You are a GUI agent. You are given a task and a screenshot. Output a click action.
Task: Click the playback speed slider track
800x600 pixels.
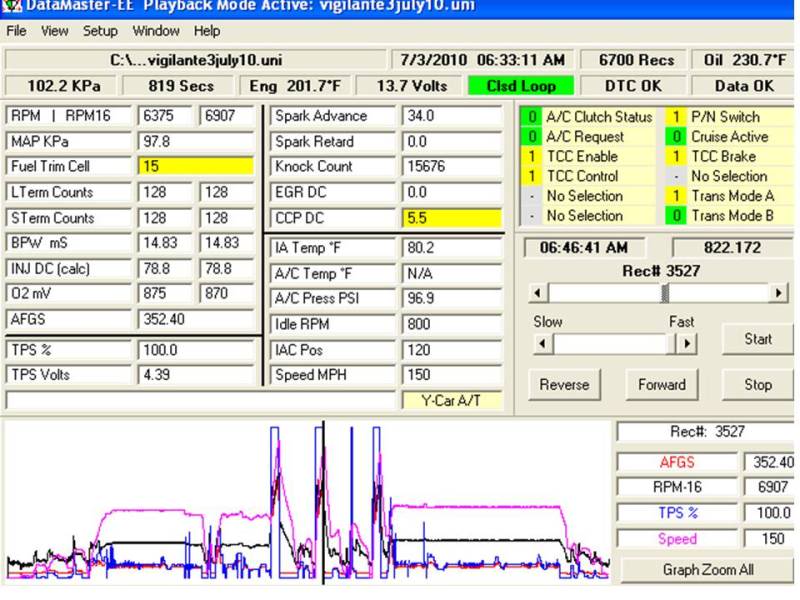point(610,344)
